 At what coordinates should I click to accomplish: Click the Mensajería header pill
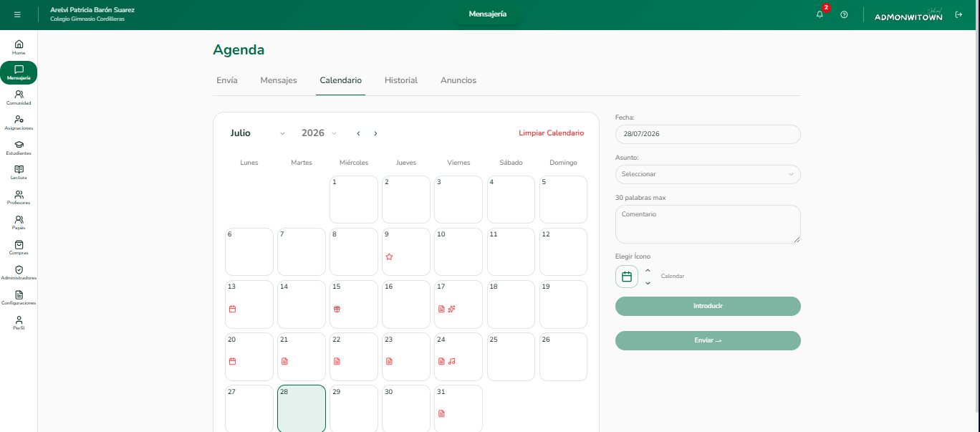pos(488,14)
